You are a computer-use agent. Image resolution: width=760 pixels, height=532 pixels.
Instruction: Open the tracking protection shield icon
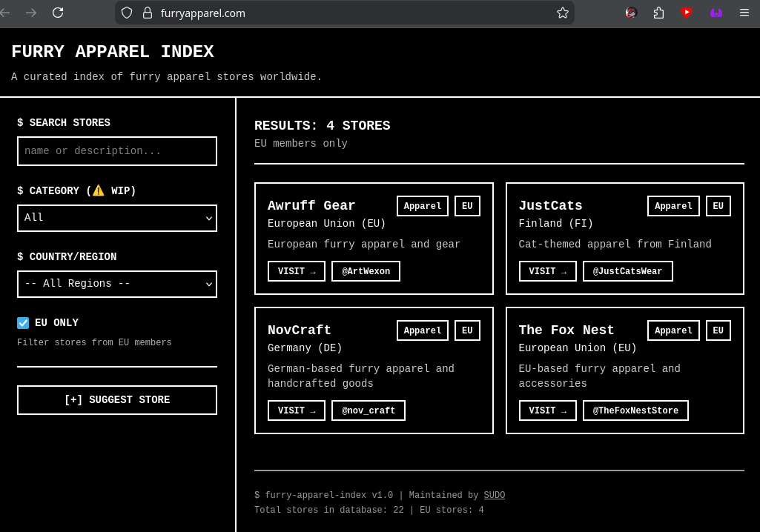pyautogui.click(x=127, y=13)
